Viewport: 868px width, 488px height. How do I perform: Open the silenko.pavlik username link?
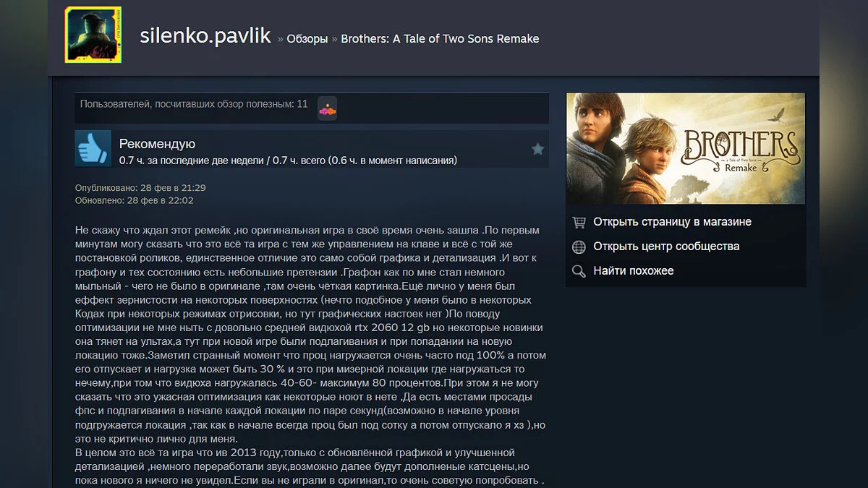(x=205, y=36)
